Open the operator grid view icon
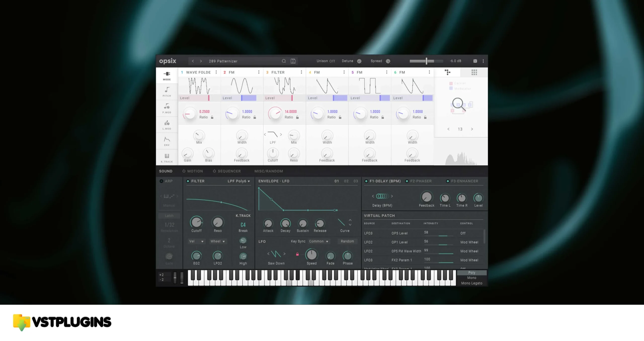The width and height of the screenshot is (644, 341). coord(474,72)
